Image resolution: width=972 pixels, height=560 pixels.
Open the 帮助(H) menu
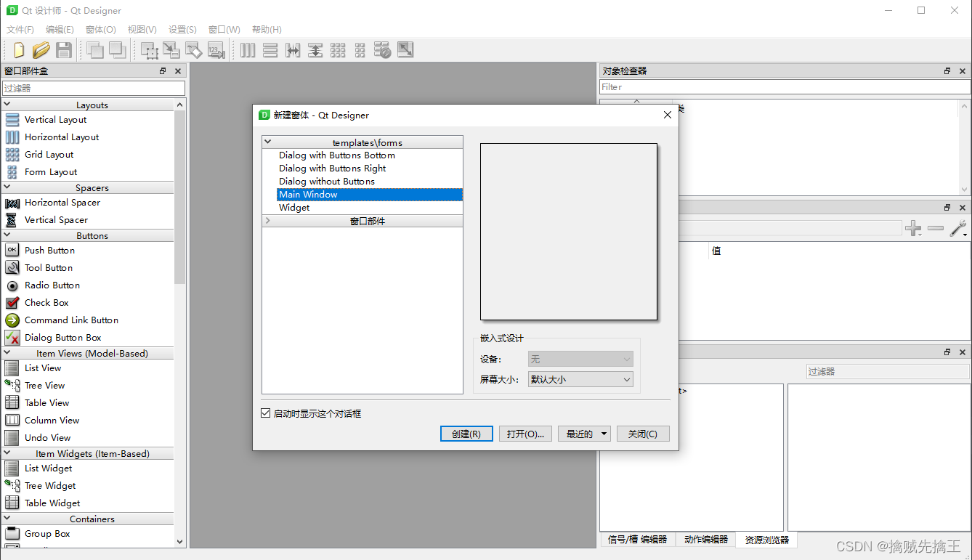pyautogui.click(x=267, y=30)
